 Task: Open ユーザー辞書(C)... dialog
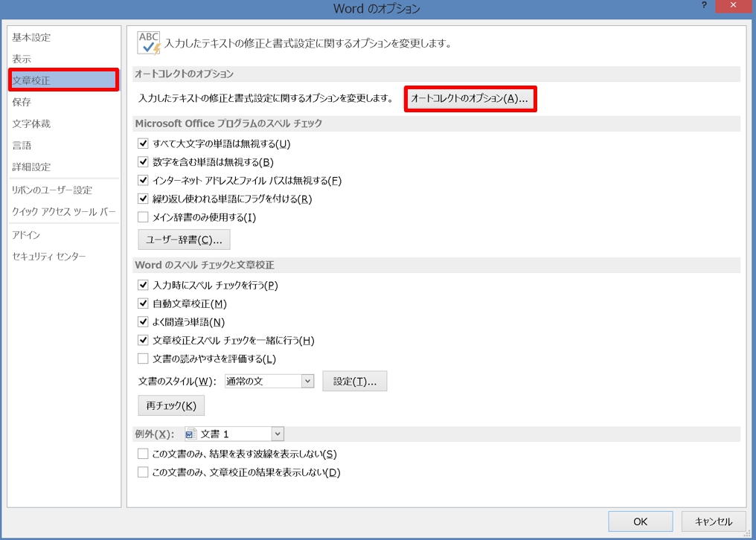pyautogui.click(x=185, y=240)
